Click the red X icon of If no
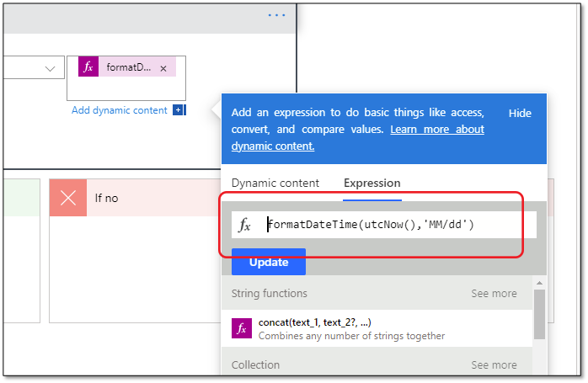The height and width of the screenshot is (383, 588). (68, 198)
